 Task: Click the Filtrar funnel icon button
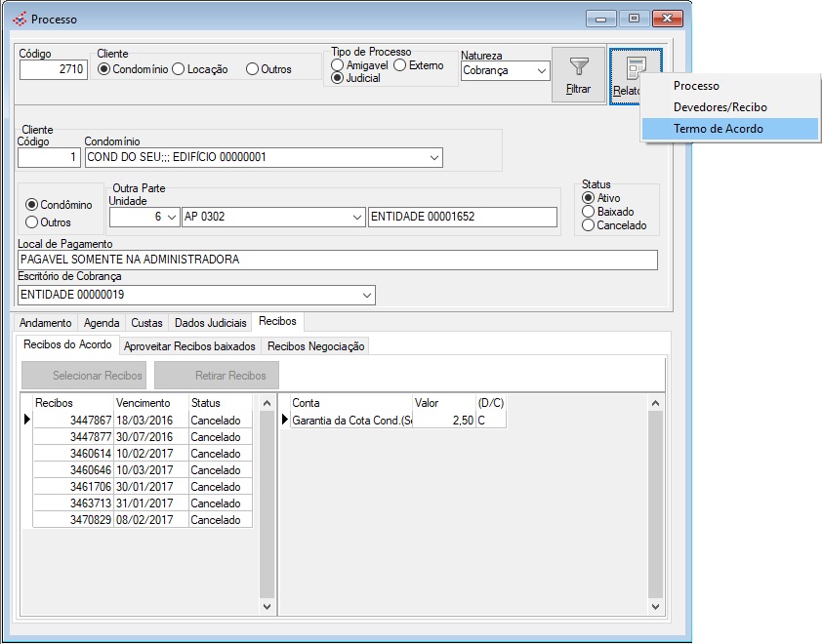click(x=578, y=75)
